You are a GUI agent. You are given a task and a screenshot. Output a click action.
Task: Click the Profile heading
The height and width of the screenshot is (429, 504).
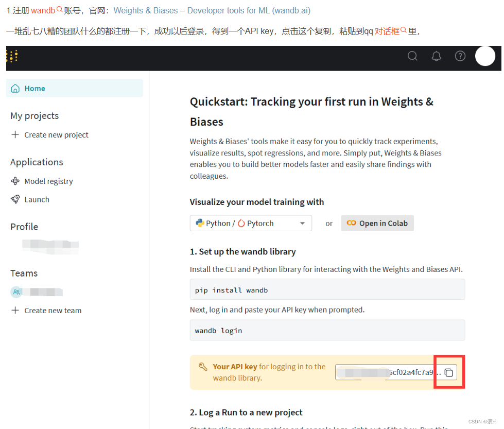[x=24, y=227]
